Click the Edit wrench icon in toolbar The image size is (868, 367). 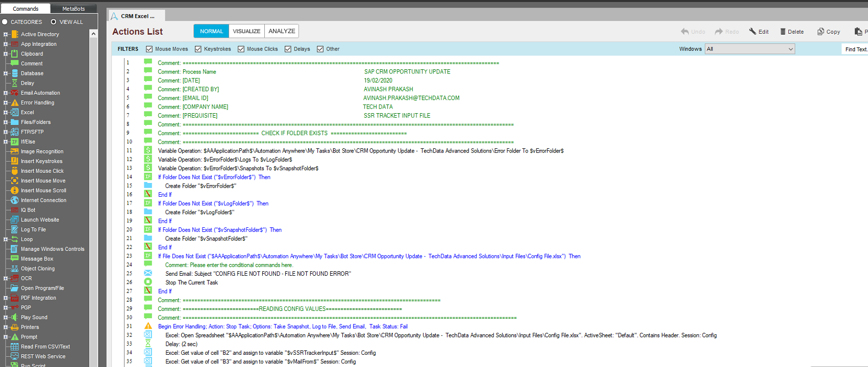753,32
